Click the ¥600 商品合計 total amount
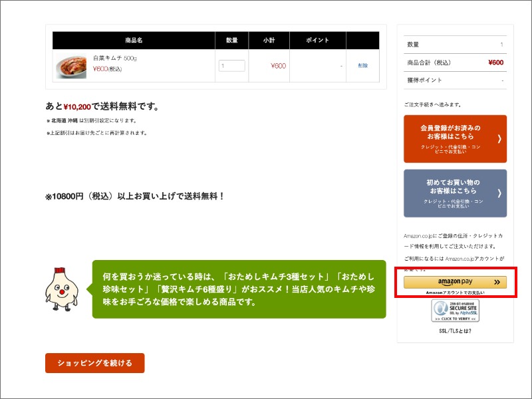 496,61
